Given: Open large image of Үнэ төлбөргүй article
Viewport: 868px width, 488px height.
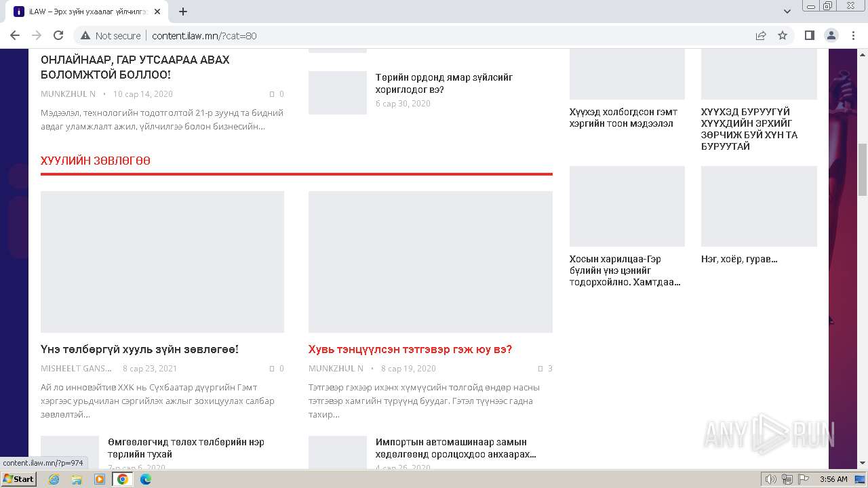Looking at the screenshot, I should pyautogui.click(x=162, y=262).
